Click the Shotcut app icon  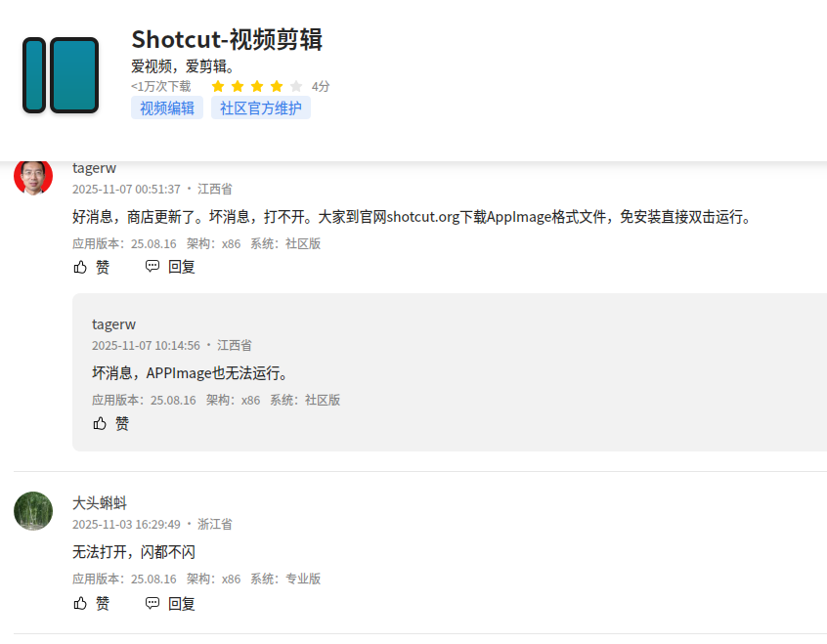click(61, 75)
